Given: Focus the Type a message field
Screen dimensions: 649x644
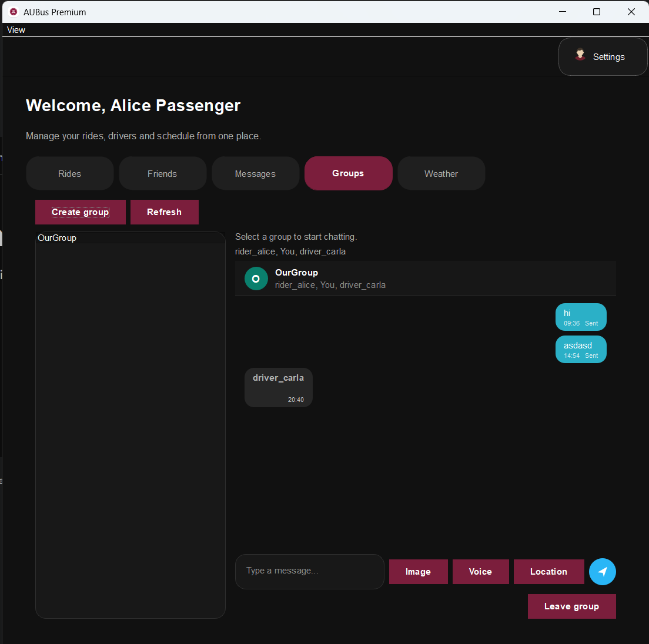Looking at the screenshot, I should [x=310, y=572].
